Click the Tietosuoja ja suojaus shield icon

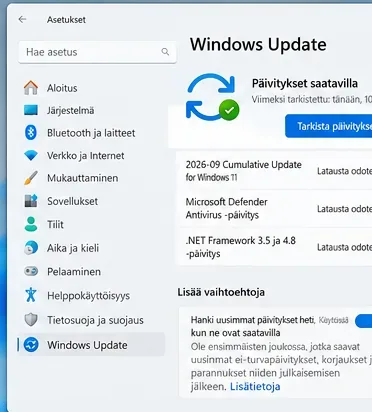point(31,320)
